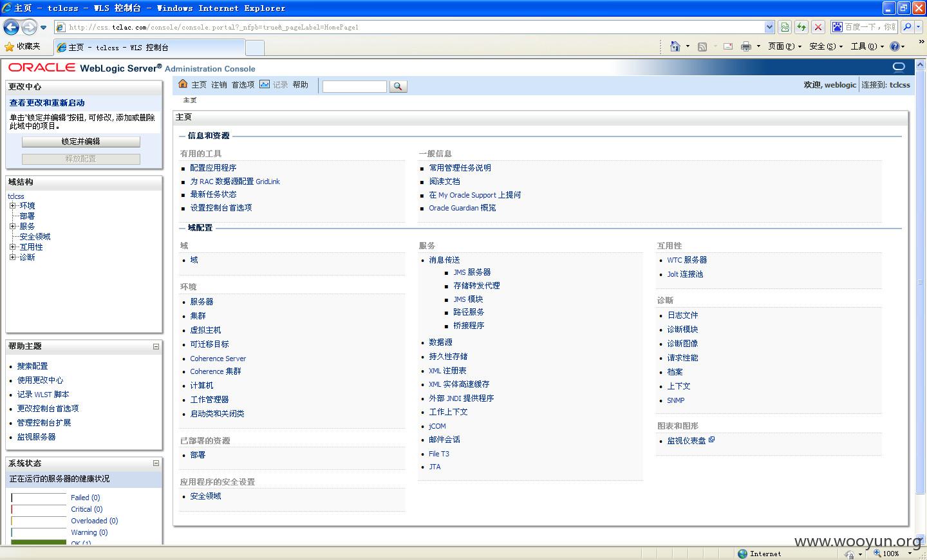Collapse the 系统状态 panel
Image resolution: width=927 pixels, height=560 pixels.
(156, 463)
